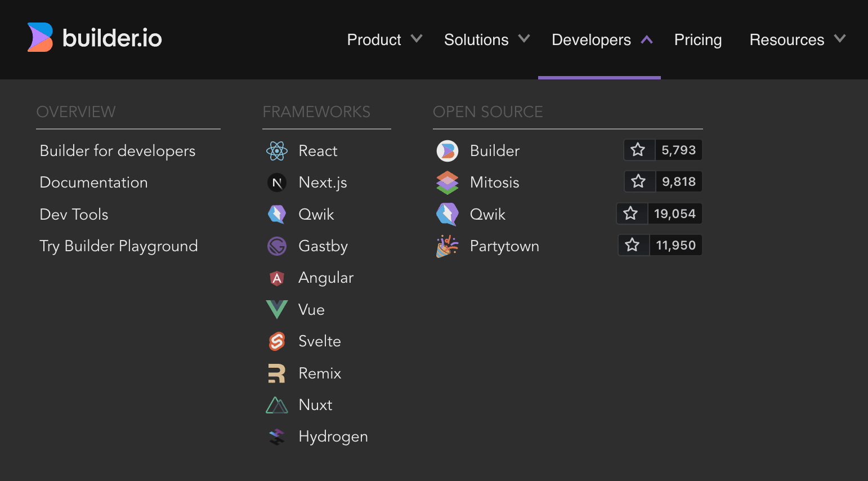This screenshot has height=481, width=868.
Task: Click the Next.js circular N icon
Action: point(277,182)
